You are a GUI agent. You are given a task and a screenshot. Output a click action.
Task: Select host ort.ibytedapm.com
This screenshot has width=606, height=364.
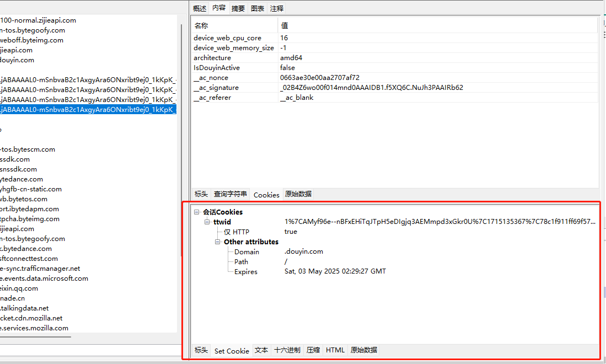(x=29, y=209)
